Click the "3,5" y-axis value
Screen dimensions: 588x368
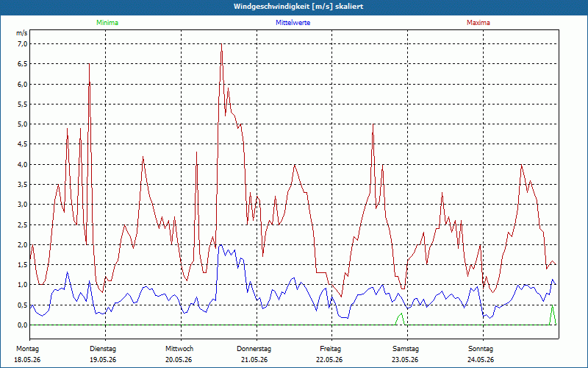[23, 185]
